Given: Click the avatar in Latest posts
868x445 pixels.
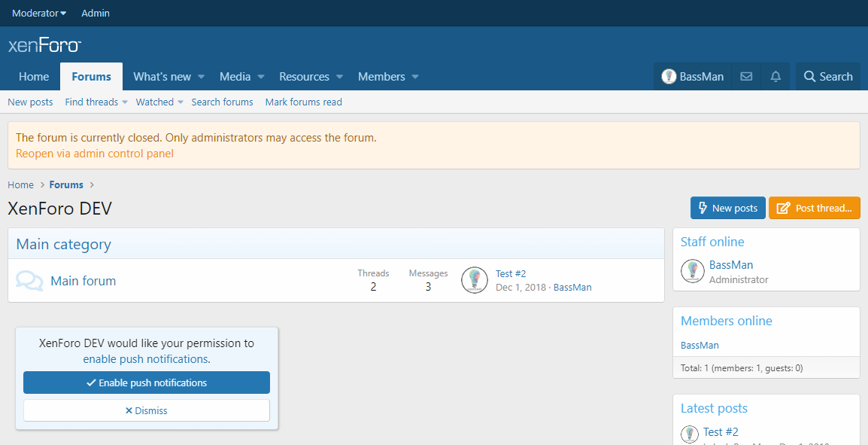Looking at the screenshot, I should (x=690, y=434).
